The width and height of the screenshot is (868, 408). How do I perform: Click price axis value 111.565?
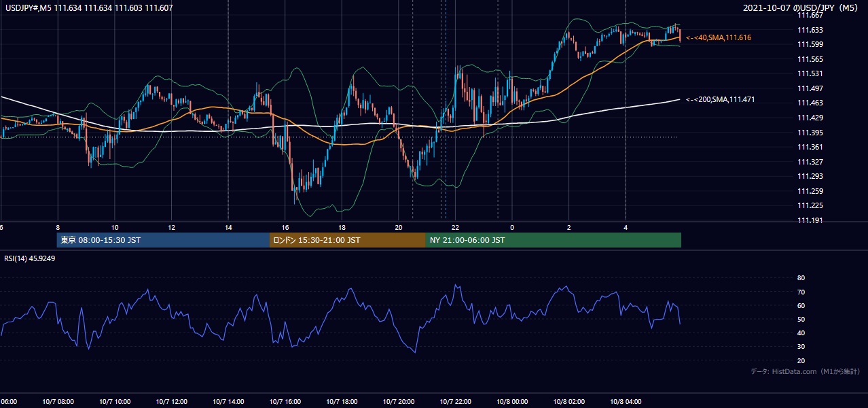point(810,59)
